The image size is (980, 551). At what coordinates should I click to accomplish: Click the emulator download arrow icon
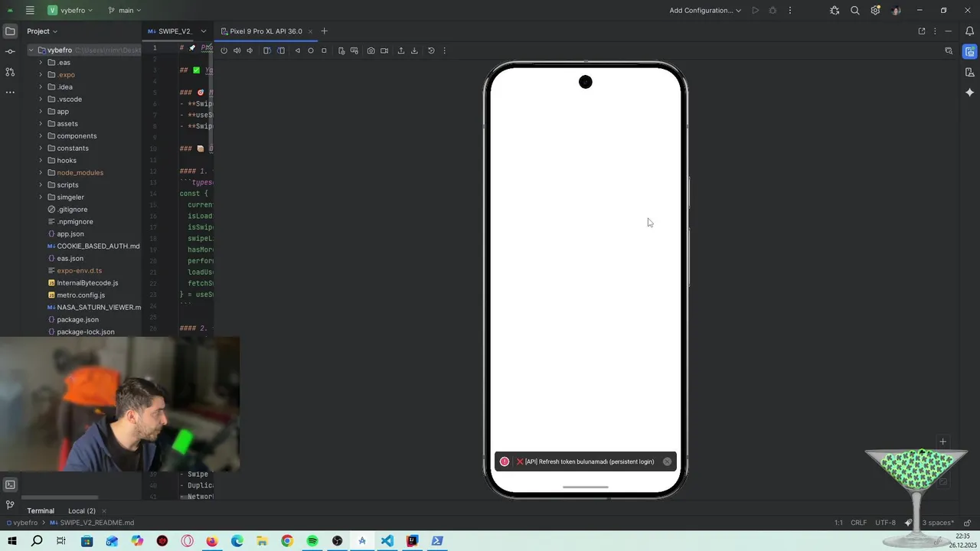[414, 51]
